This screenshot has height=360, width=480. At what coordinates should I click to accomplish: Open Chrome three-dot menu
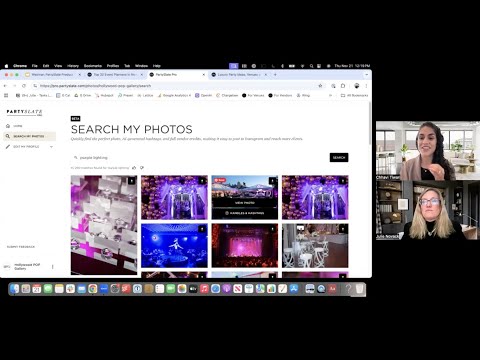[366, 86]
